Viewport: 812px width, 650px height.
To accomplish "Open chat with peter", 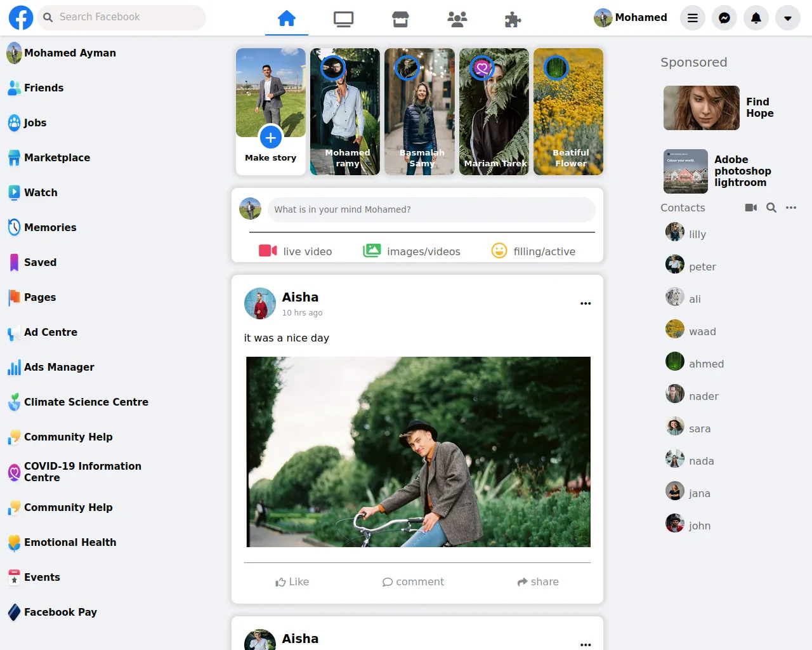I will click(x=691, y=267).
